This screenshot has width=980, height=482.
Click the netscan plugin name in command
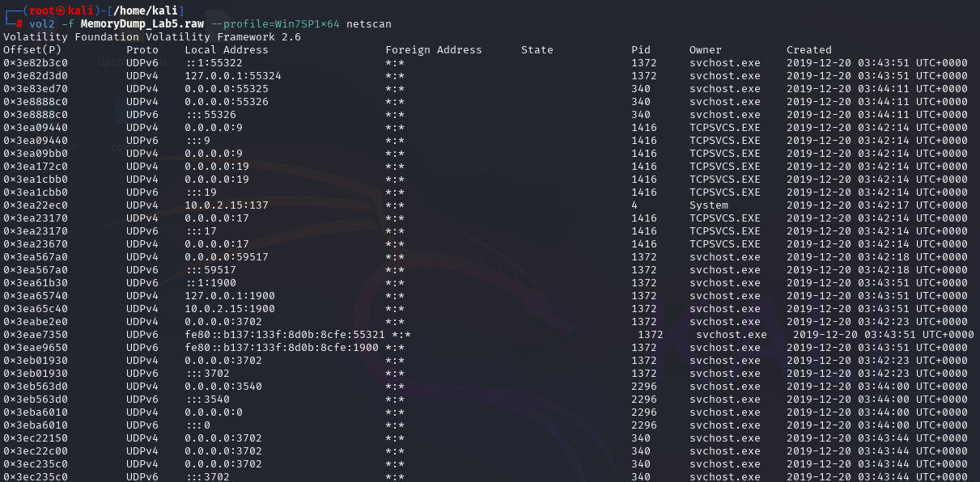click(368, 24)
